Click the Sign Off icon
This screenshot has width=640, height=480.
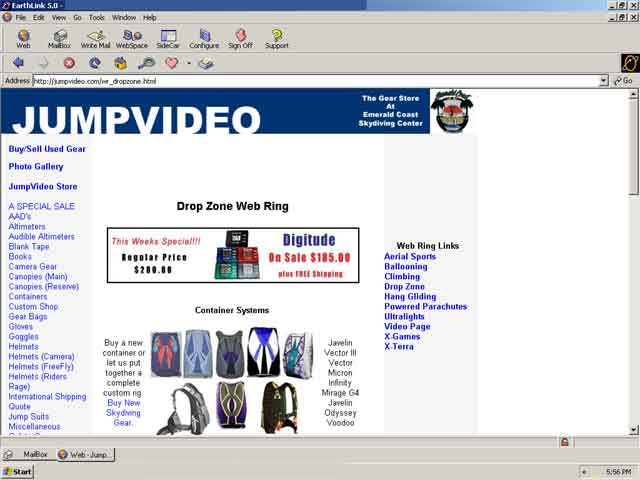pyautogui.click(x=240, y=39)
